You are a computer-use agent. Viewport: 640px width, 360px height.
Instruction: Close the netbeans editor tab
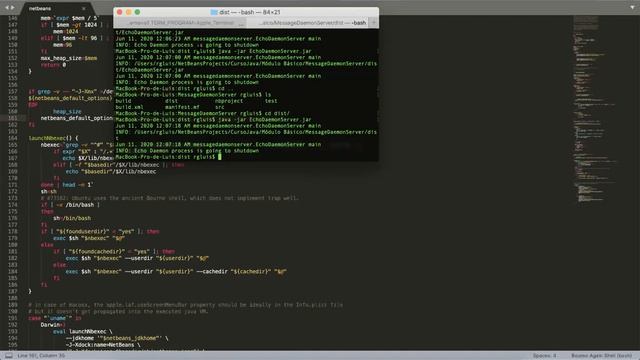pos(84,9)
